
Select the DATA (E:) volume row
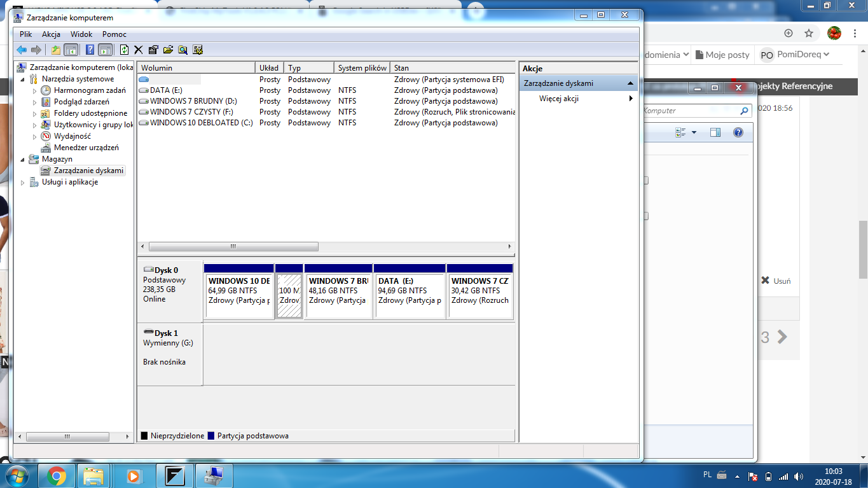click(326, 90)
